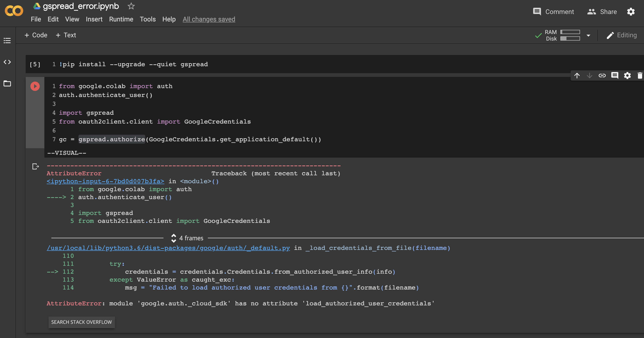Click the RAM usage indicator bar
Screen dimensions: 644x338
tap(570, 32)
